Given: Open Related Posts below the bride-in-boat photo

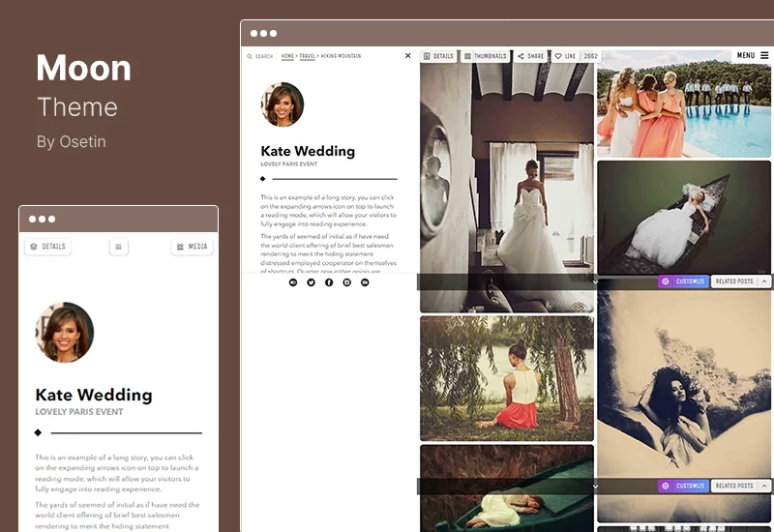Looking at the screenshot, I should 734,281.
